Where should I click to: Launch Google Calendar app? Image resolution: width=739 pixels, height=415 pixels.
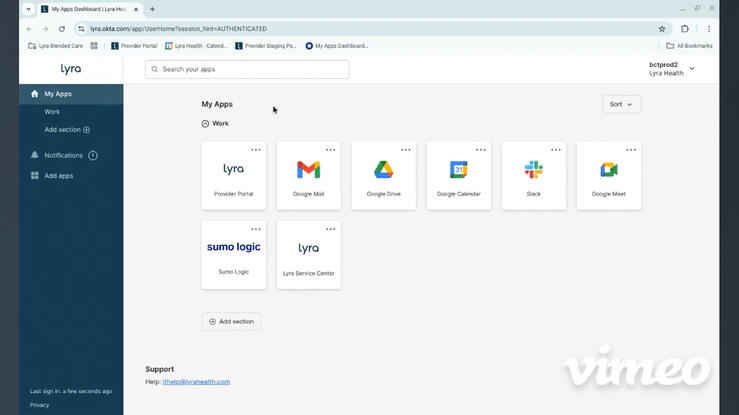coord(458,176)
